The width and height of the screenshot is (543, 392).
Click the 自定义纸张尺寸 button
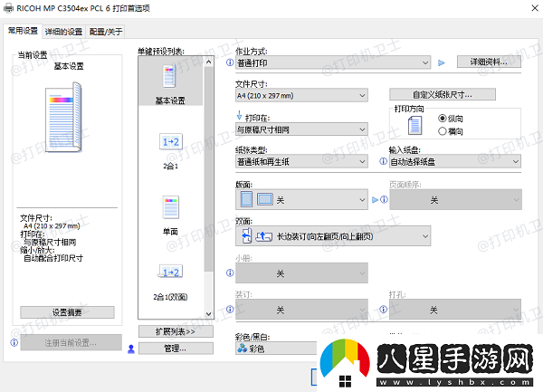[443, 94]
